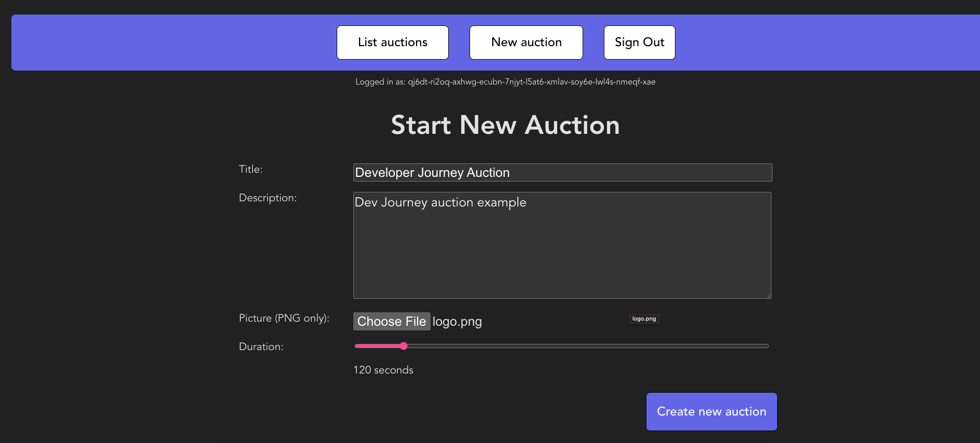
Task: Click the Start New Auction heading
Action: point(505,125)
